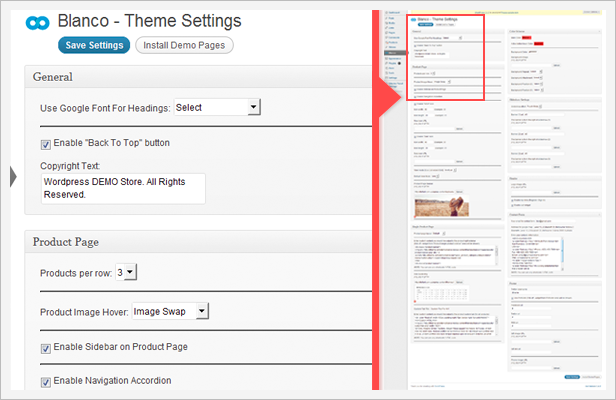Click the gray collapse arrow on left edge
Viewport: 616px width, 400px height.
pos(13,177)
